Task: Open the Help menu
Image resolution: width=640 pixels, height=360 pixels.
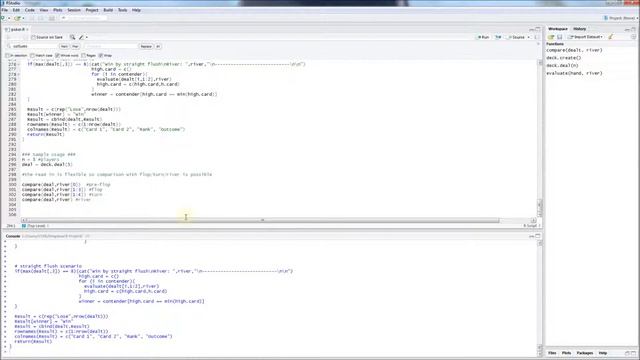Action: click(x=136, y=10)
